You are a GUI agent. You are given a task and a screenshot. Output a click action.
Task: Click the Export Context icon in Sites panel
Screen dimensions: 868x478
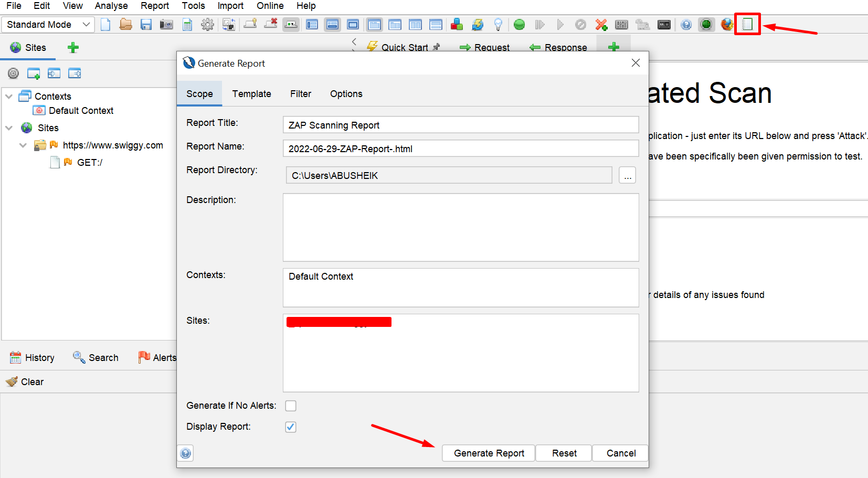coord(75,73)
